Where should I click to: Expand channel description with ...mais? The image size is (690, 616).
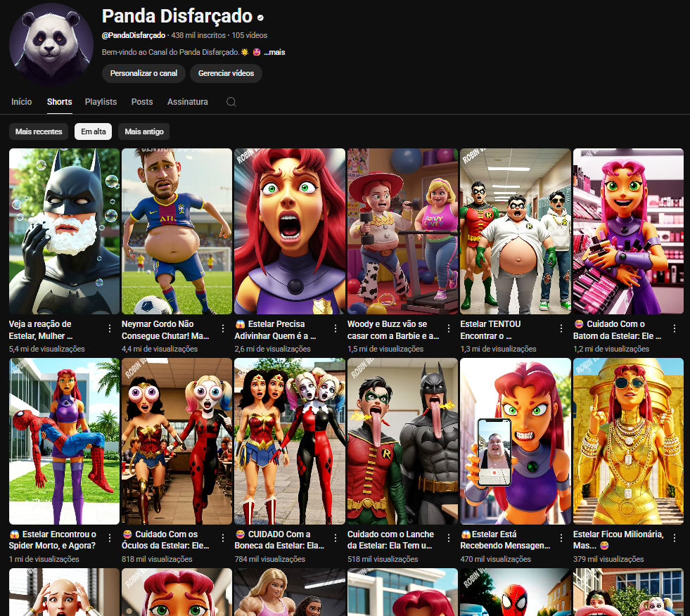pyautogui.click(x=274, y=52)
